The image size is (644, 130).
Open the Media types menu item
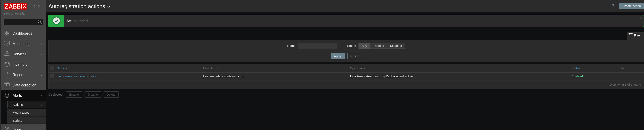click(26, 112)
